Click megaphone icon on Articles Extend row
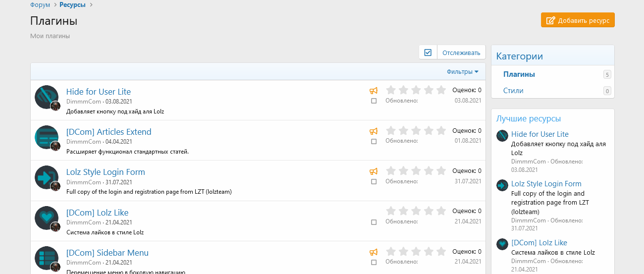The width and height of the screenshot is (644, 274). [x=374, y=131]
